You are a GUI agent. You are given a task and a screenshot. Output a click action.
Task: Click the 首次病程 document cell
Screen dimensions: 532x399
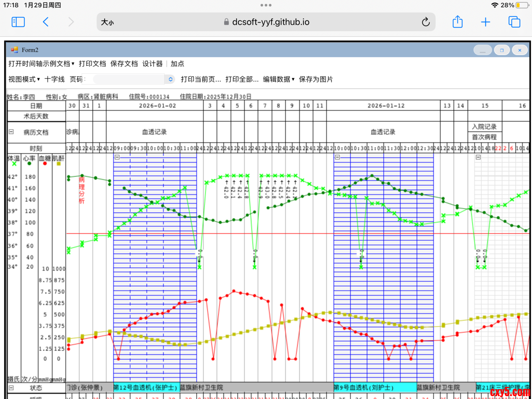click(x=484, y=137)
